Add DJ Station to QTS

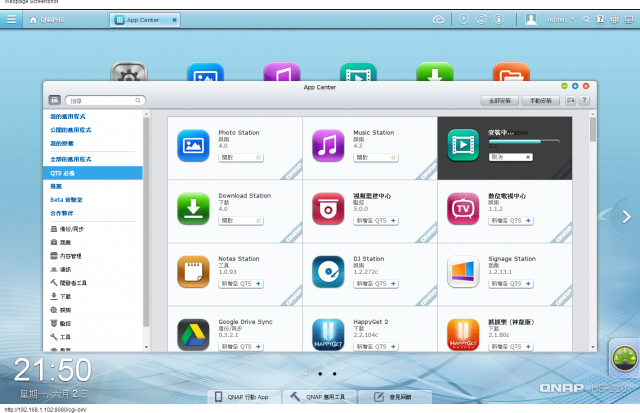(x=376, y=284)
